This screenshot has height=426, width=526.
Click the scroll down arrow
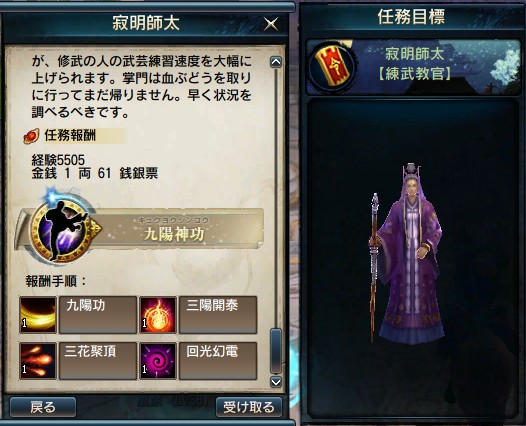point(276,382)
